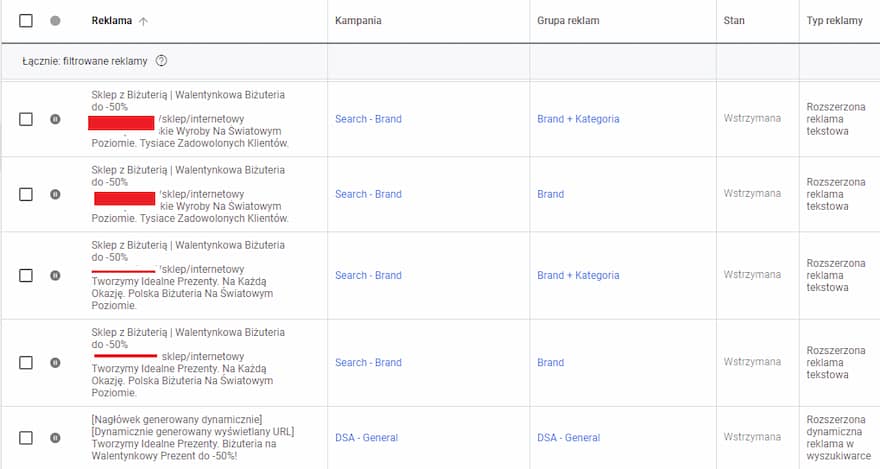Click Na Każdą Okazję ad text in the Brand group row
Viewport: 880px width, 469px height.
pos(188,362)
